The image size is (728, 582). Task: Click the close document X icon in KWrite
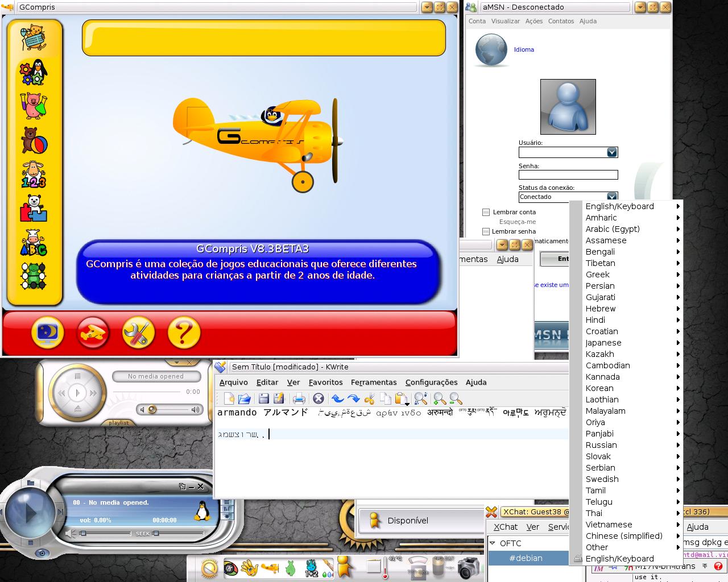(x=318, y=398)
